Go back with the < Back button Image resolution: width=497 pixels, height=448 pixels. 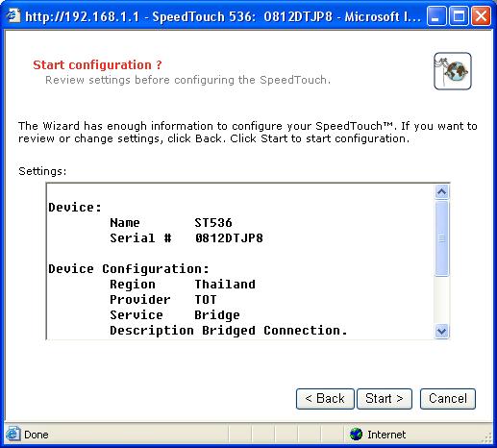tap(325, 399)
